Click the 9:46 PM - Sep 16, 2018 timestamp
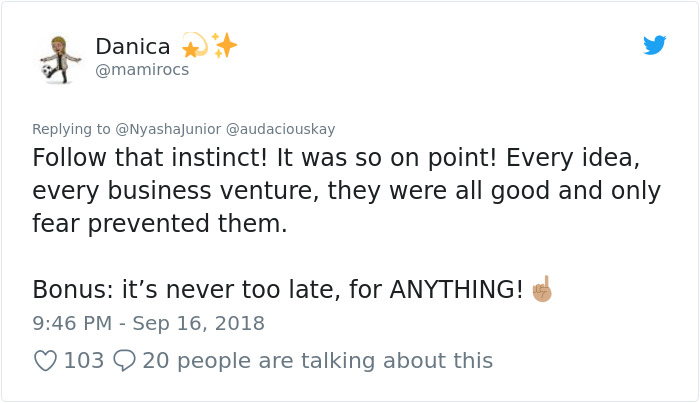Image resolution: width=700 pixels, height=403 pixels. (x=148, y=323)
